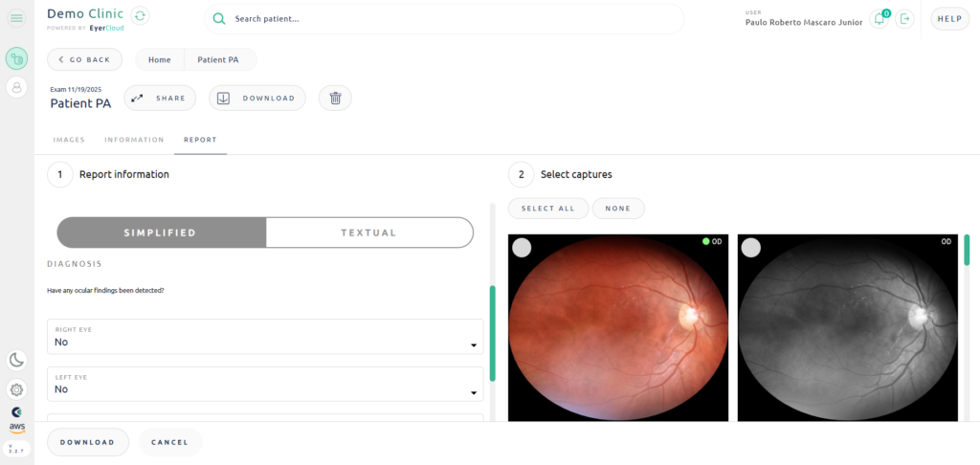Viewport: 980px width, 465px height.
Task: Select the color fundus capture checkbox
Action: click(x=522, y=248)
